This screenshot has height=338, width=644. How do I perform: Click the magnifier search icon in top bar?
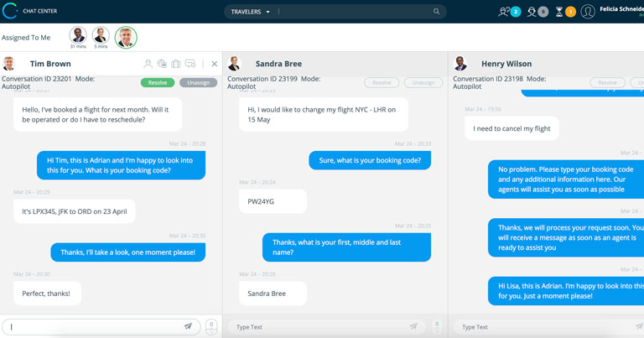(x=436, y=12)
